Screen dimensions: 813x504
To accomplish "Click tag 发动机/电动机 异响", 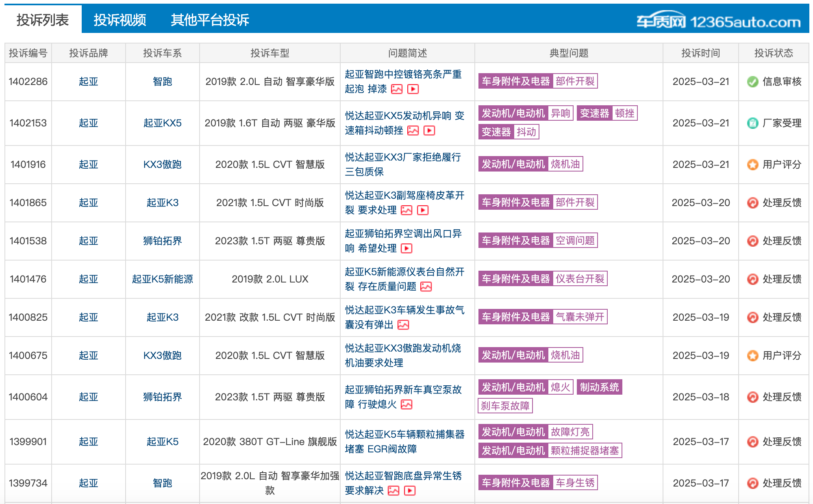I will (526, 113).
